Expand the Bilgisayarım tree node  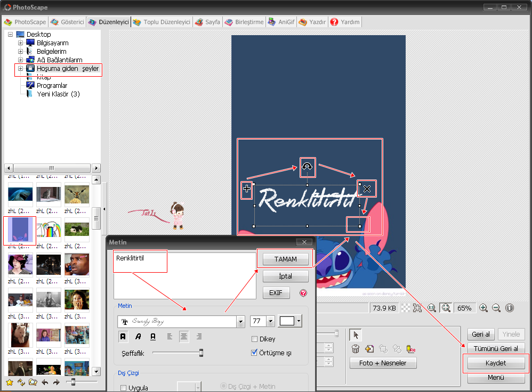click(x=20, y=43)
